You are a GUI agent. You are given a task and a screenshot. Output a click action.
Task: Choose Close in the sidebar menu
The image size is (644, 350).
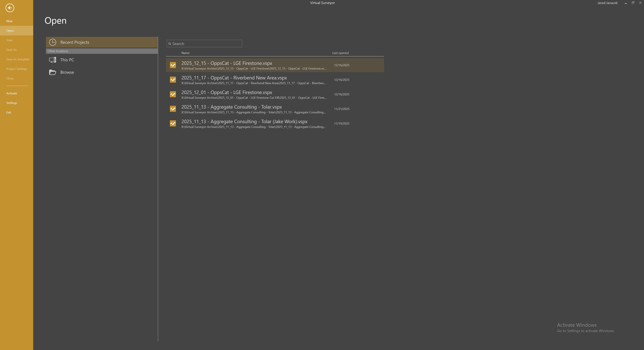pyautogui.click(x=16, y=78)
